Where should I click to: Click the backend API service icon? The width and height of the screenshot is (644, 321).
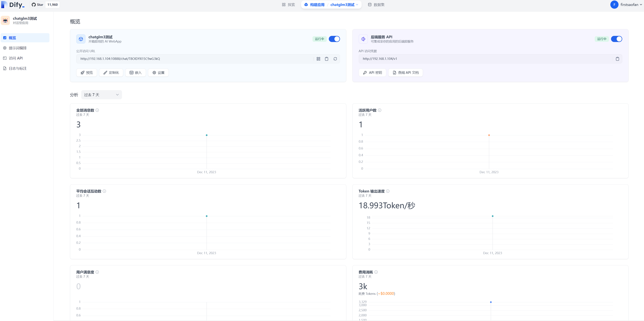(x=363, y=39)
